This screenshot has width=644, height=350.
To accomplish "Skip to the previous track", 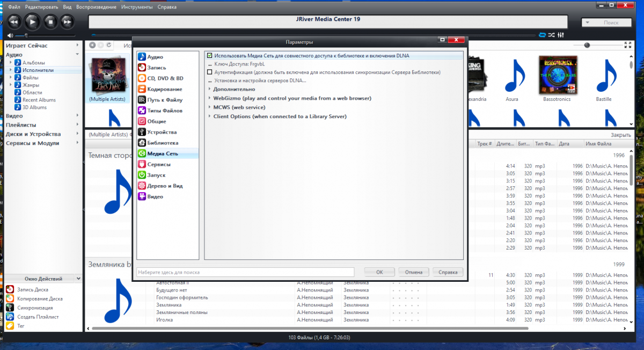I will pos(14,21).
